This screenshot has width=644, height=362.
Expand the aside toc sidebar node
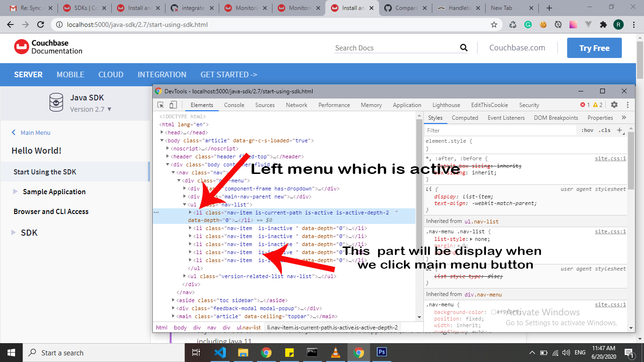point(174,300)
